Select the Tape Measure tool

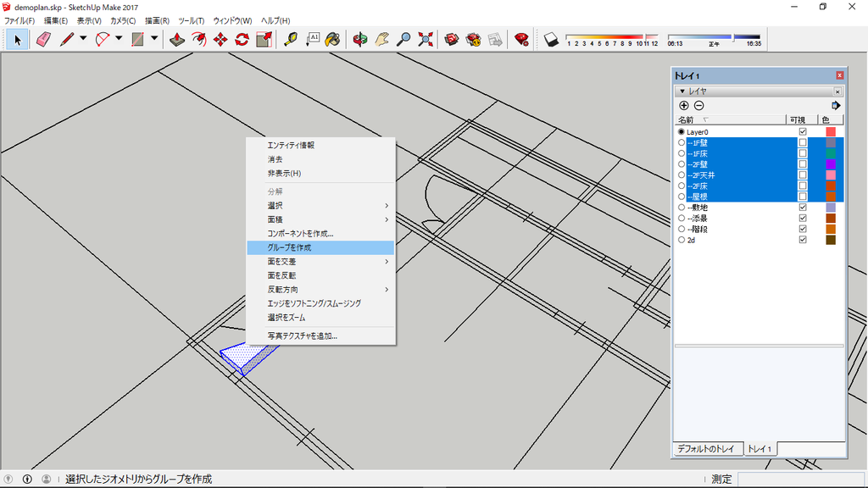click(x=291, y=40)
